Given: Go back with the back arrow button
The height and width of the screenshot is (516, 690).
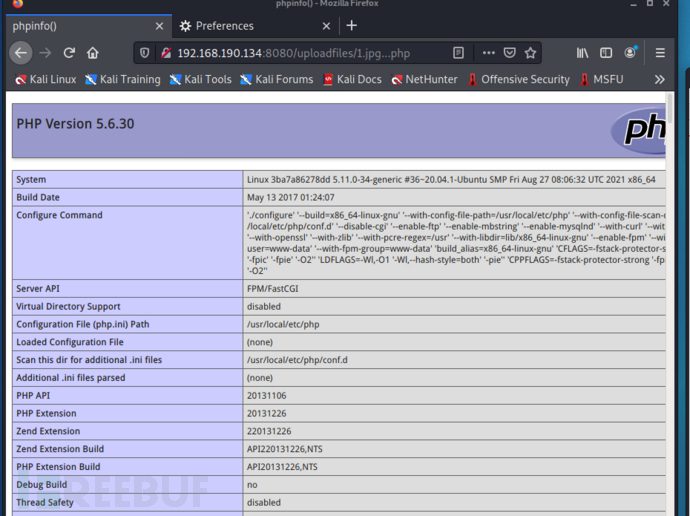Looking at the screenshot, I should (x=21, y=53).
